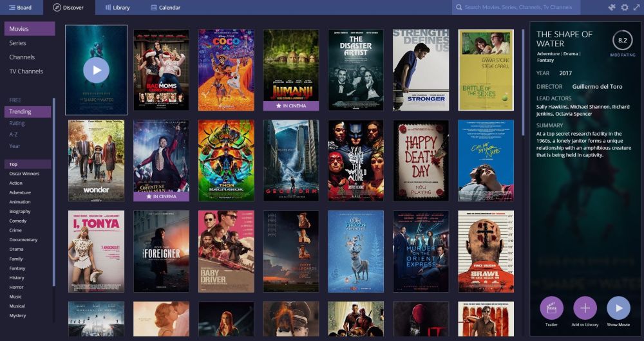
Task: Open the Call Me by Your Name poster
Action: pyautogui.click(x=486, y=160)
